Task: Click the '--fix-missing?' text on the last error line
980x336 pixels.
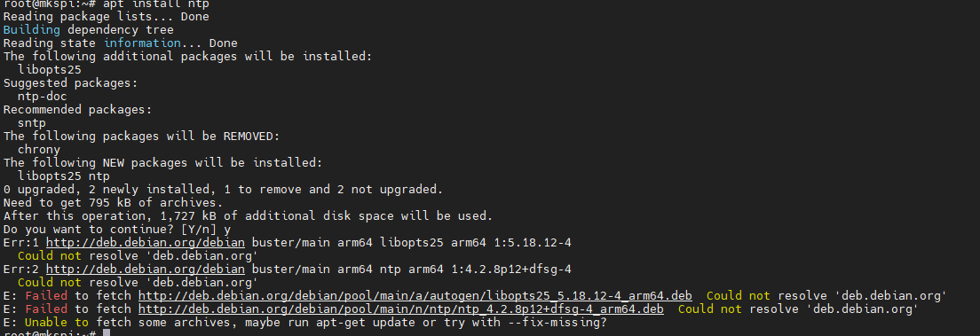Action: [x=557, y=323]
